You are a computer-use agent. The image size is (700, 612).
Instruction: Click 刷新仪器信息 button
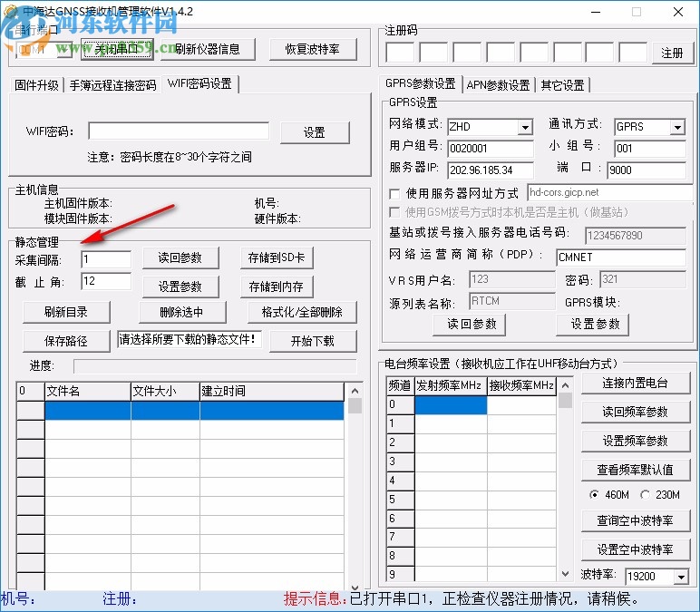pos(208,49)
